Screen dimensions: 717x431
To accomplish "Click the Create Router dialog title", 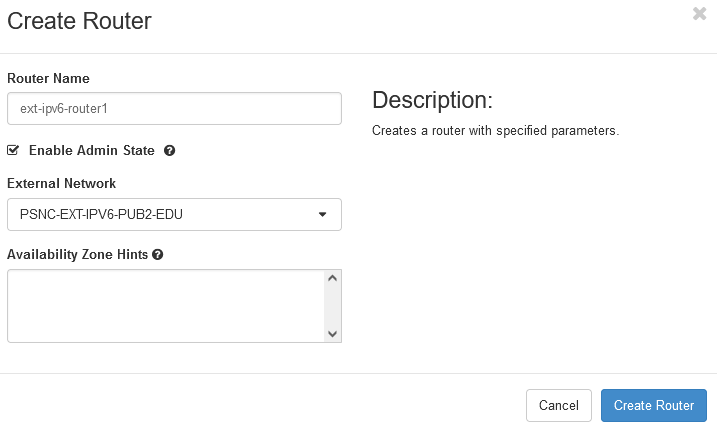I will pyautogui.click(x=80, y=21).
